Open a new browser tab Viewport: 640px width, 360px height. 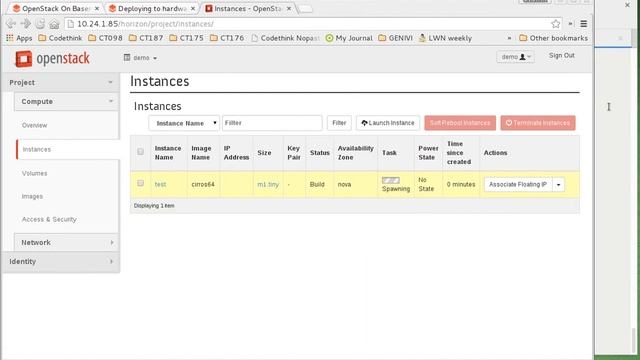(x=305, y=9)
